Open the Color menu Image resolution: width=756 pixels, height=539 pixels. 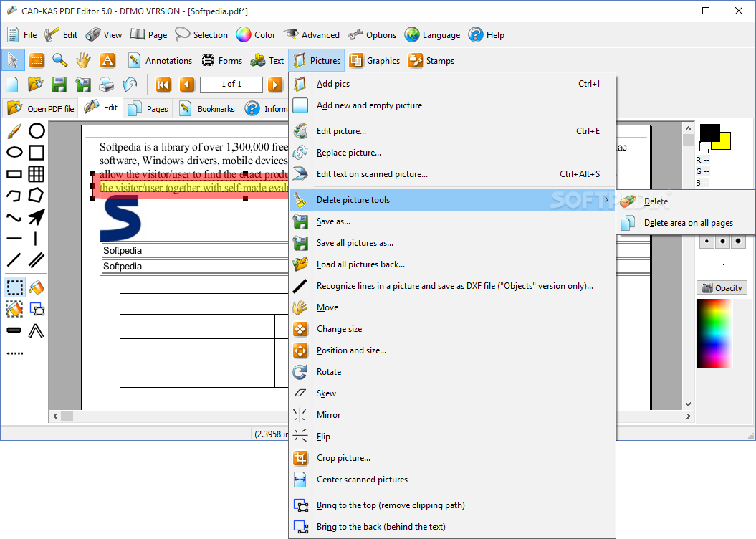point(256,34)
